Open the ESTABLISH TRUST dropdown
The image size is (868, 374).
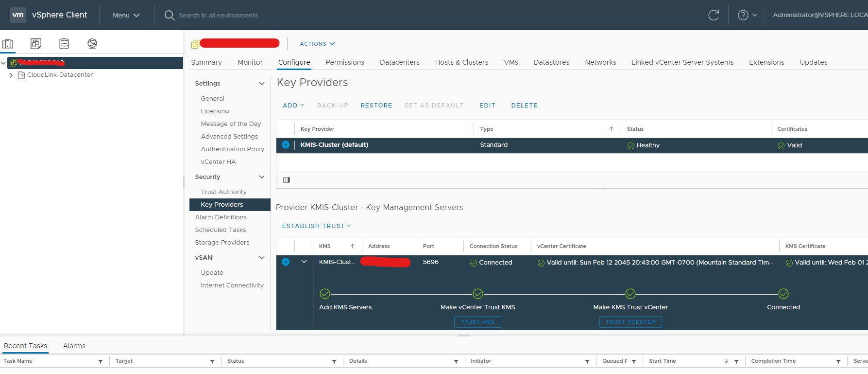click(x=316, y=226)
